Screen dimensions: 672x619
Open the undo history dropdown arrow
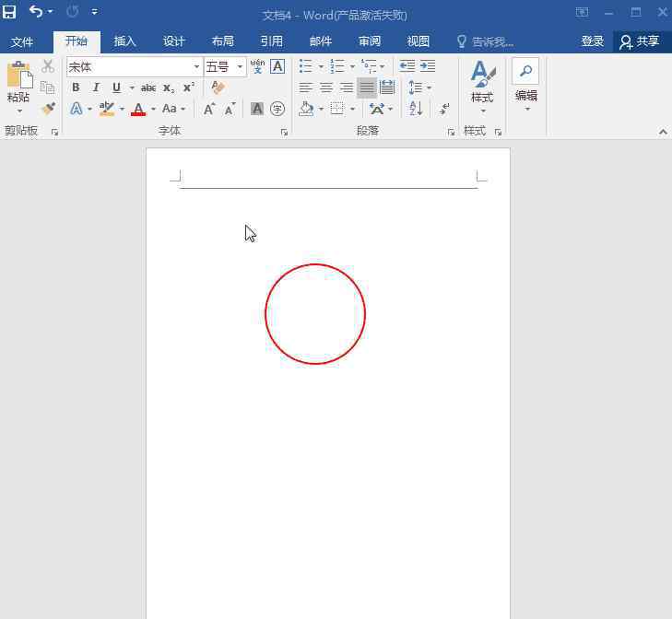pos(50,12)
